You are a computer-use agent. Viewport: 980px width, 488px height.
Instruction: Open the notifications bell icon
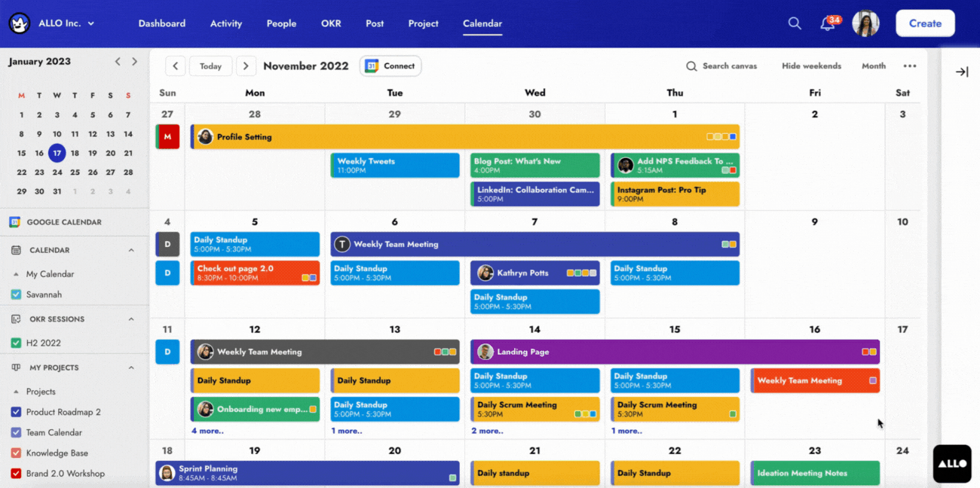coord(827,24)
